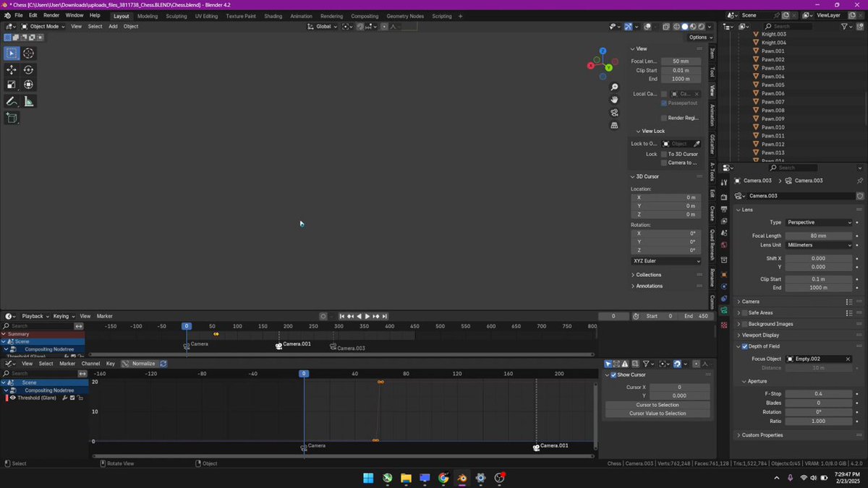Toggle the camera view icon in viewport

pyautogui.click(x=614, y=113)
